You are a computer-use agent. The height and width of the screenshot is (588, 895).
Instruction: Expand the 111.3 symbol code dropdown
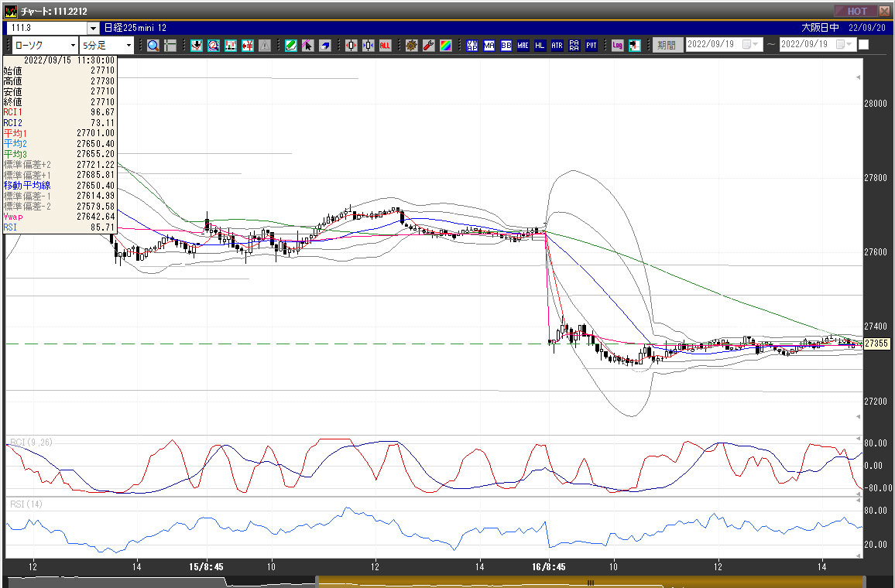click(93, 28)
